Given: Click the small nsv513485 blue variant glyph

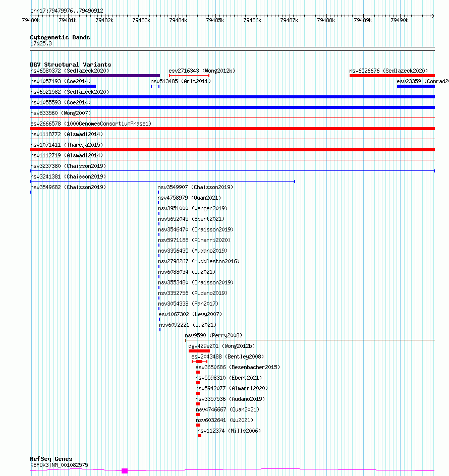Looking at the screenshot, I should pos(155,86).
